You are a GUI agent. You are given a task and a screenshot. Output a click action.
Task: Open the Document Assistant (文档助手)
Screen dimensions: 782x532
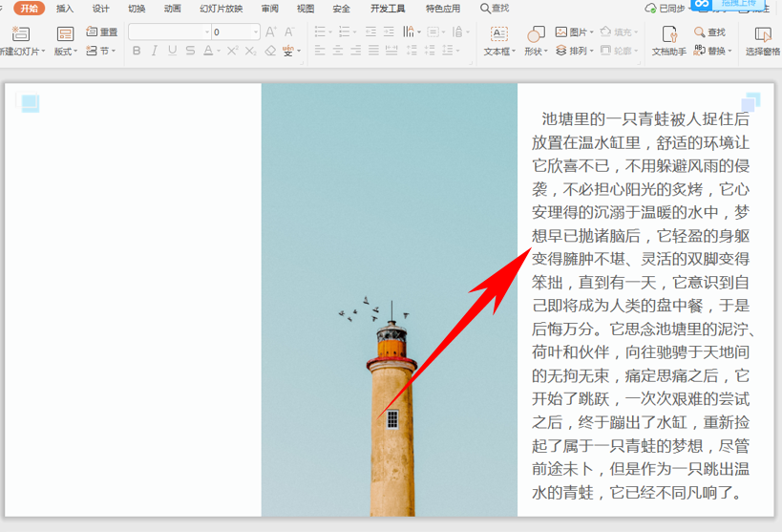click(x=668, y=40)
